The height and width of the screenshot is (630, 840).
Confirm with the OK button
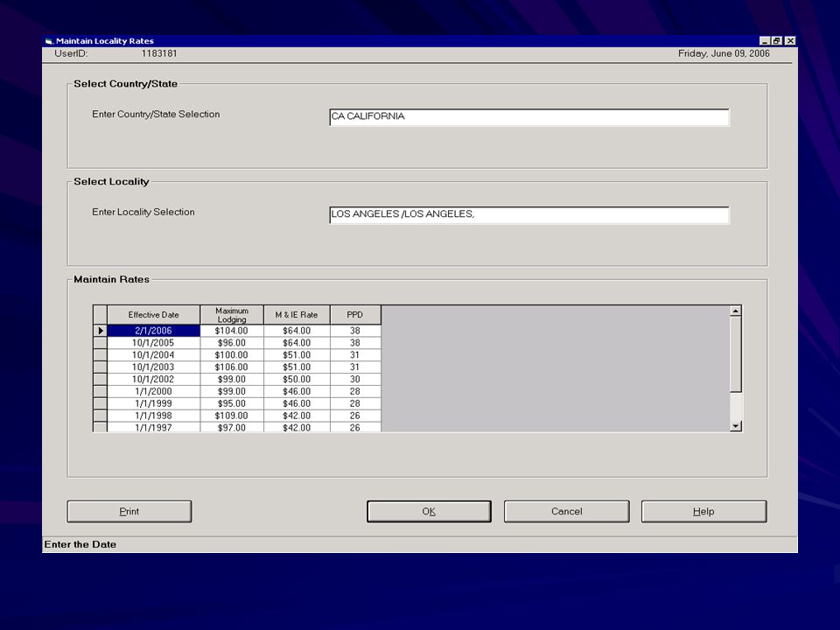point(429,511)
